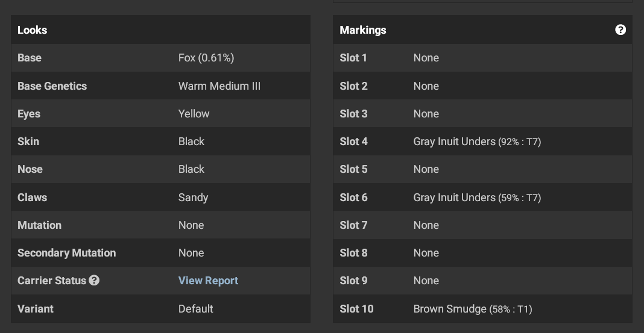Click the Secondary Mutation row label

[66, 253]
